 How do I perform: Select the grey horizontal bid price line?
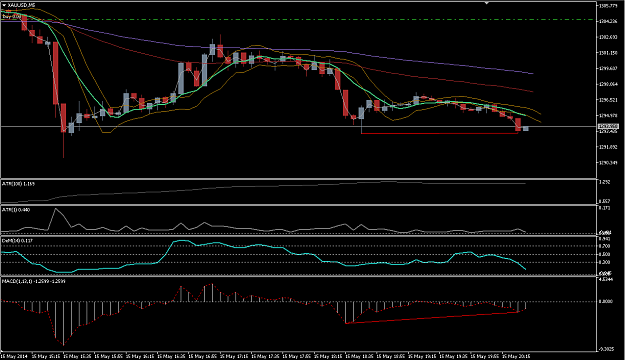pos(298,127)
